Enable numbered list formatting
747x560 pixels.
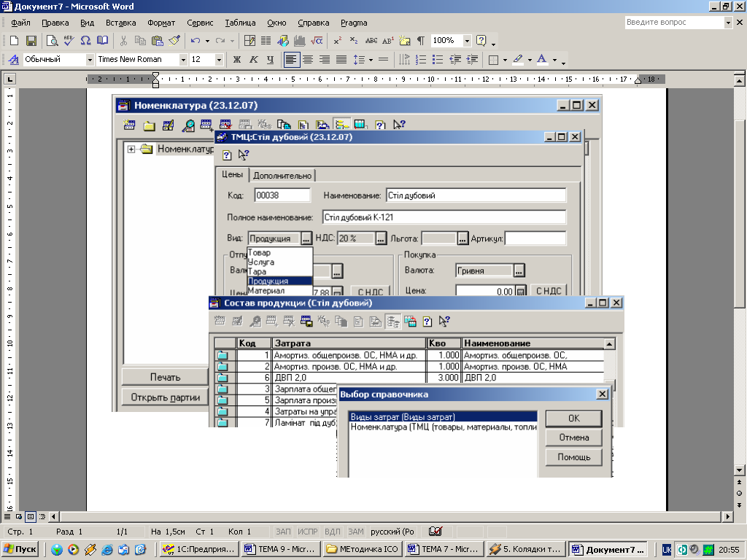pos(421,60)
